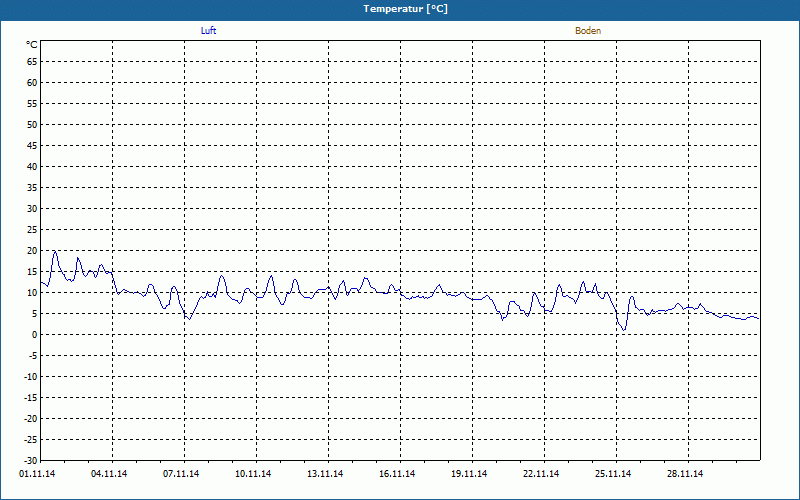Select the -30 value on temperature axis
Image resolution: width=800 pixels, height=500 pixels.
click(x=31, y=461)
